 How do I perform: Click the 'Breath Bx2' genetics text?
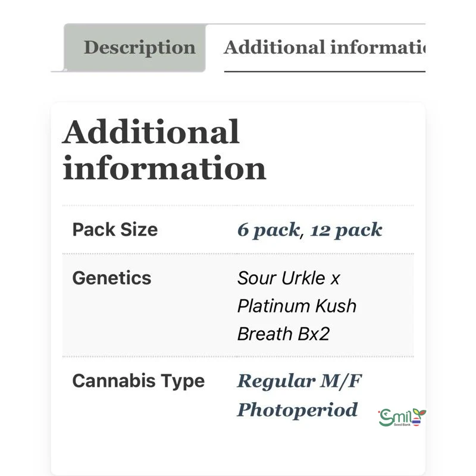pos(283,334)
